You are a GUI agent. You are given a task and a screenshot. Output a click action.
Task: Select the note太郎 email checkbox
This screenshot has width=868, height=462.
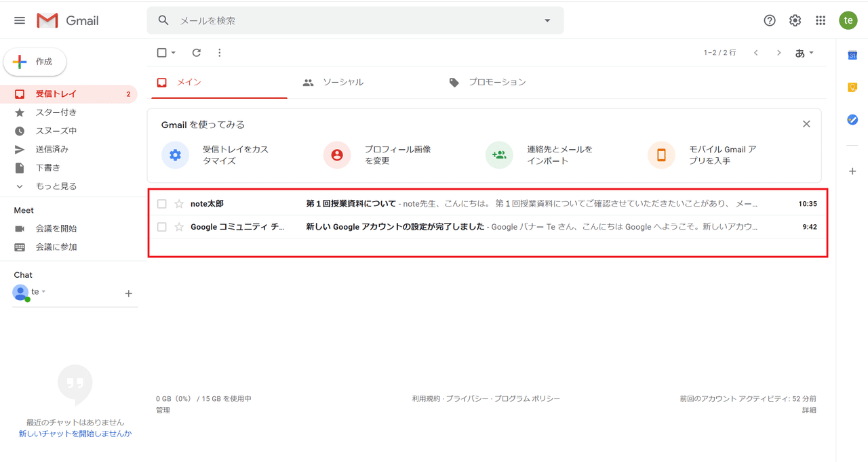tap(161, 204)
